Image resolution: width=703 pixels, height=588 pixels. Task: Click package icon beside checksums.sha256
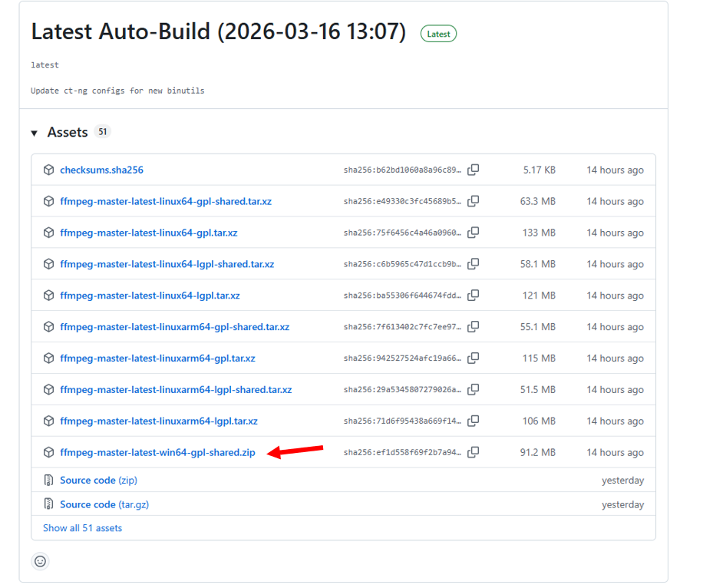[48, 170]
